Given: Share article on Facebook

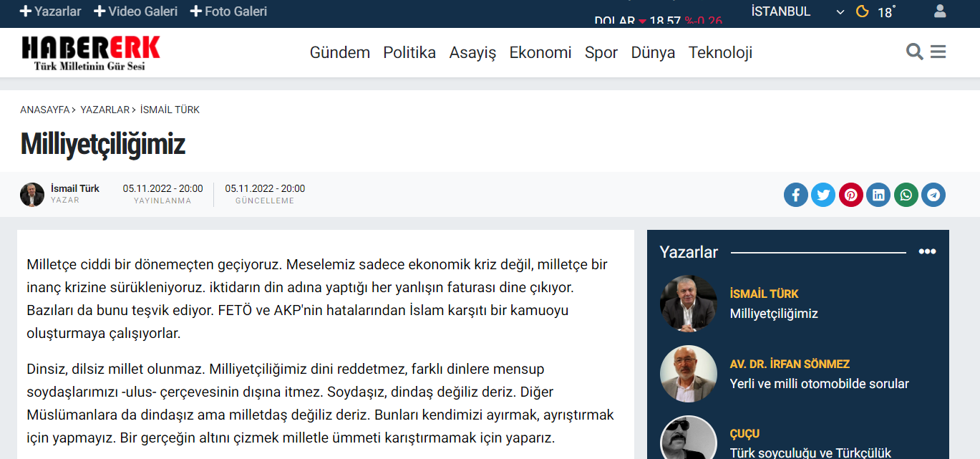Looking at the screenshot, I should [x=795, y=195].
